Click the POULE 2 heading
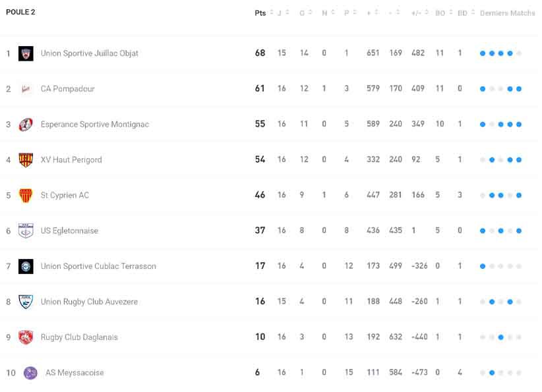 [x=20, y=13]
